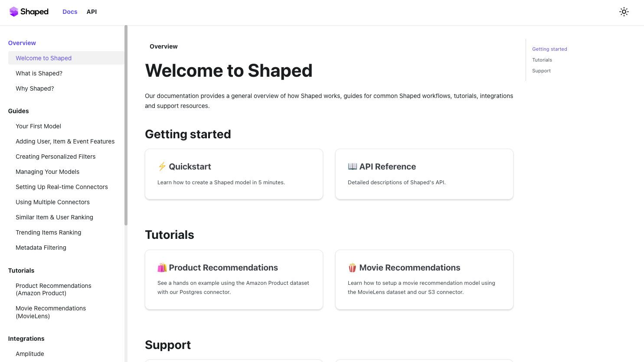Open Your First Model guide
644x362 pixels.
(38, 126)
